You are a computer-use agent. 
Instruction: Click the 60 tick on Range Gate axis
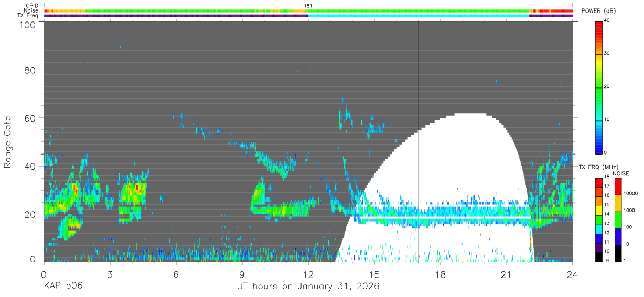(x=30, y=118)
